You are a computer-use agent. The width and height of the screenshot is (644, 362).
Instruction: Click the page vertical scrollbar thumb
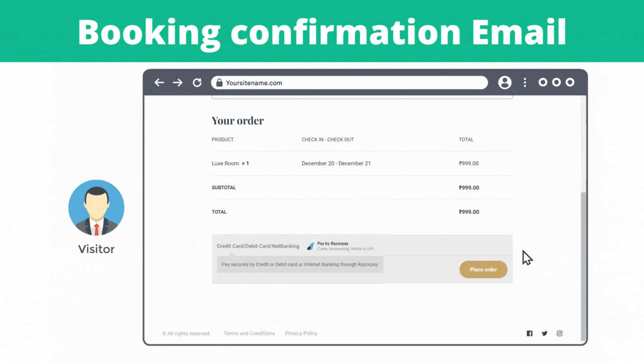583,264
